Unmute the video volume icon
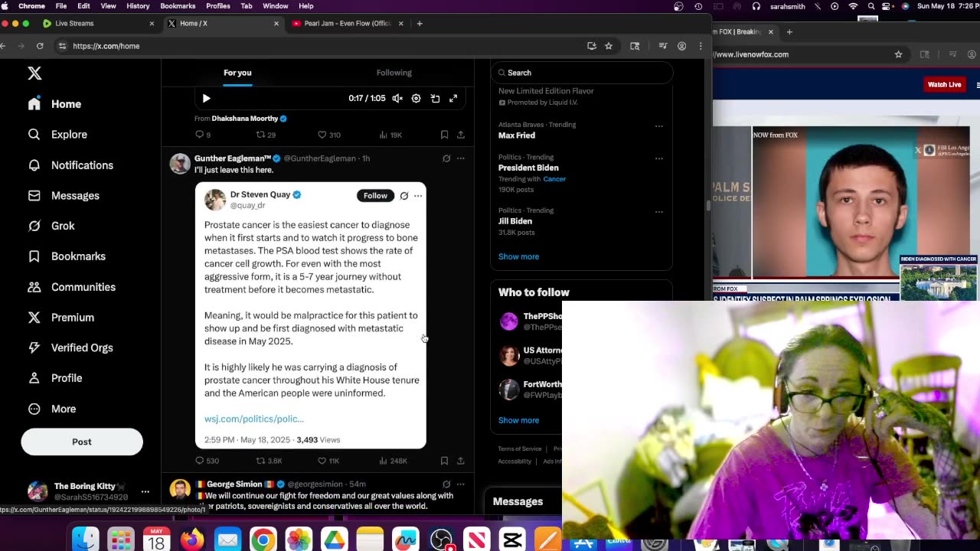This screenshot has height=551, width=980. [x=397, y=98]
